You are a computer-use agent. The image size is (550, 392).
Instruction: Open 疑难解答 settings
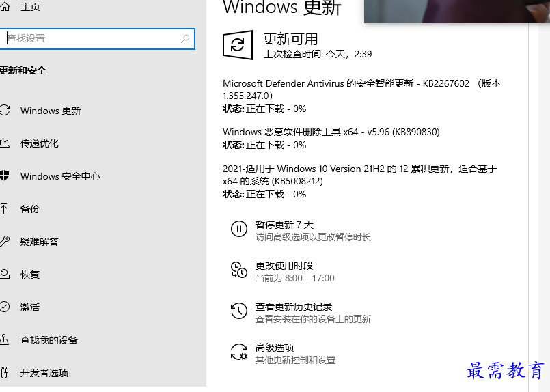[x=40, y=242]
